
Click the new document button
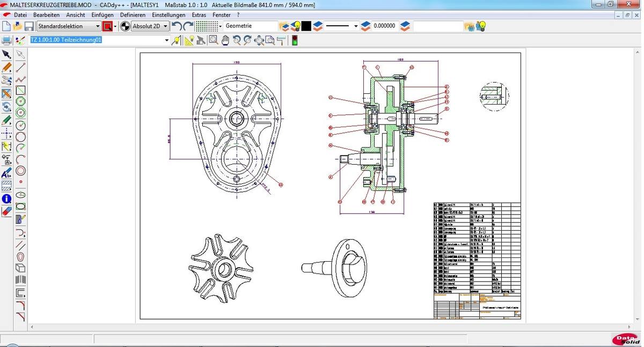coord(6,26)
